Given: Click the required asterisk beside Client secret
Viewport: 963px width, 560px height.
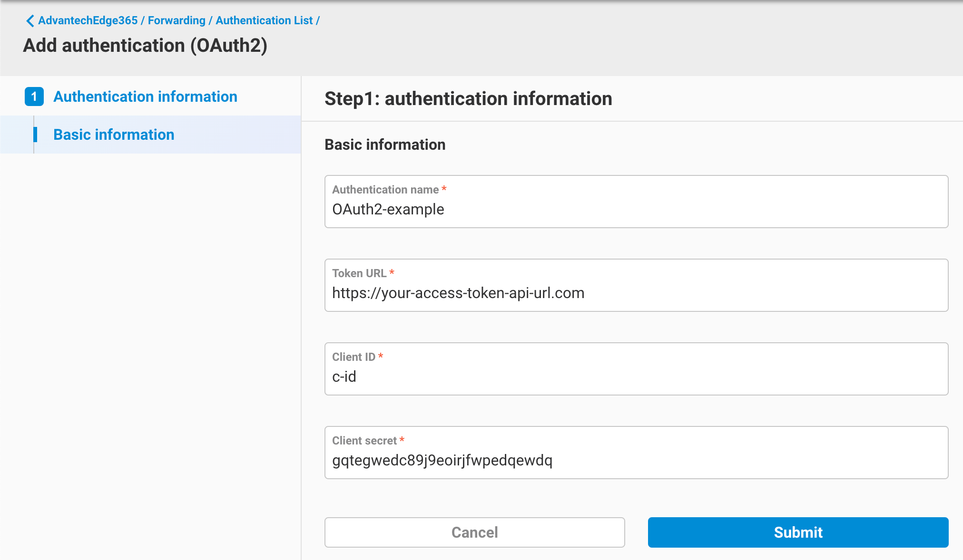Looking at the screenshot, I should click(402, 439).
